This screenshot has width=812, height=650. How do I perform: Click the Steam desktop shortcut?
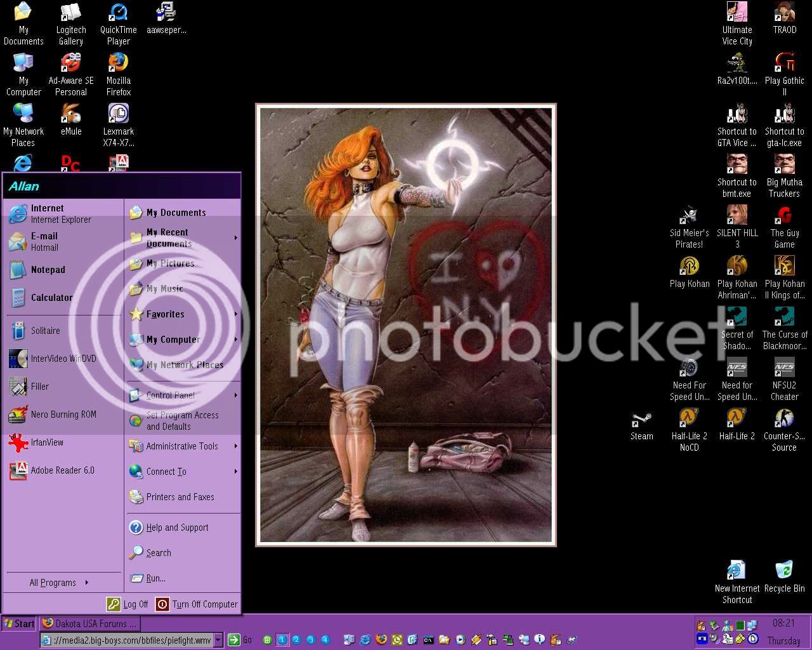point(642,425)
